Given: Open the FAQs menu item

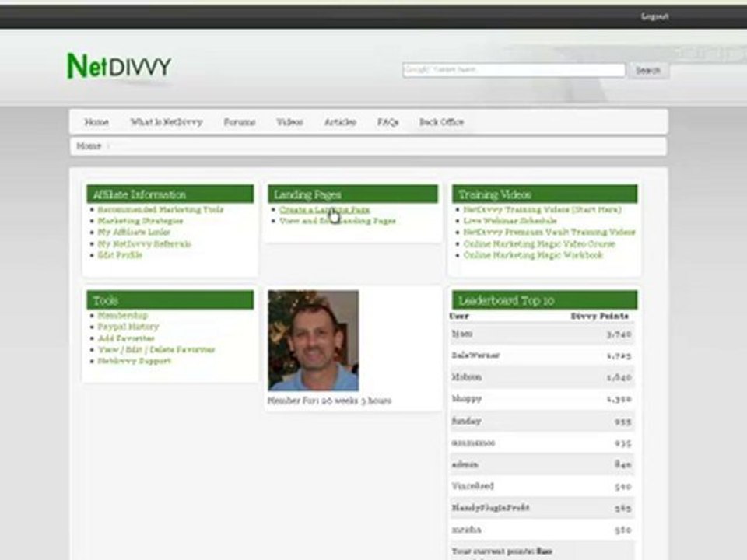Looking at the screenshot, I should tap(388, 122).
